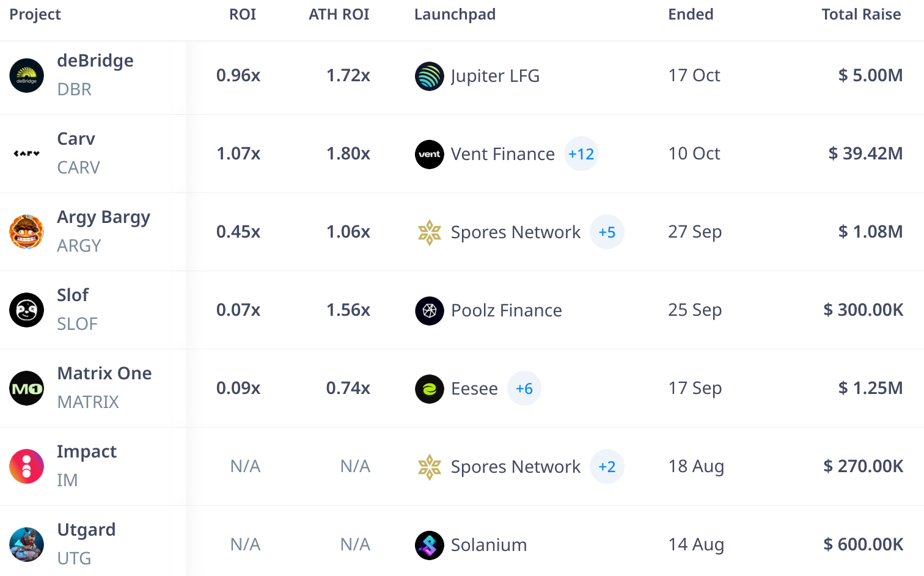Open the Argy Bargy mascot icon
Screen dimensions: 924x576
[x=27, y=232]
